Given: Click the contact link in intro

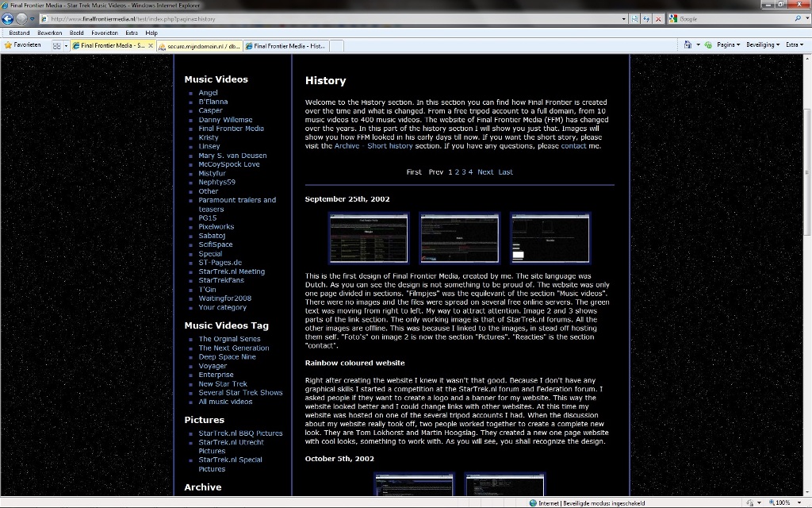Looking at the screenshot, I should pos(574,146).
